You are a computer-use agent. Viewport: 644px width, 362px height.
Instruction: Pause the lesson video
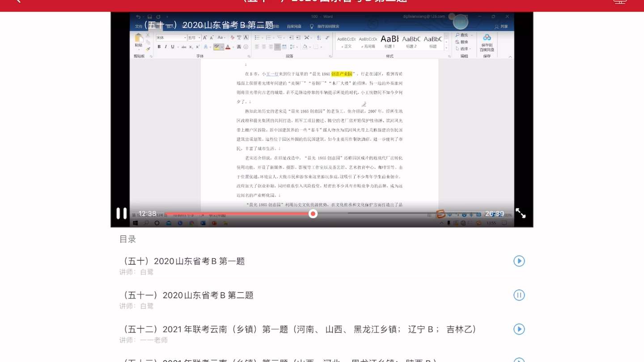[x=121, y=213]
